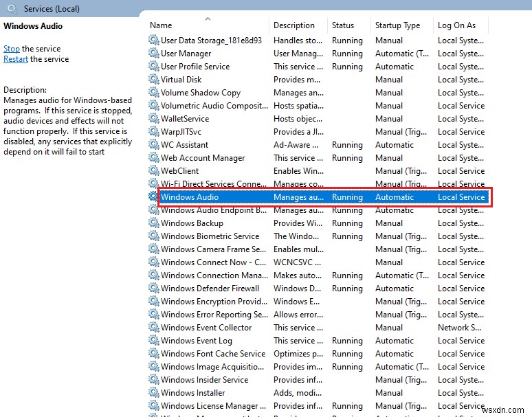Click the gear icon beside Windows Defender Firewall
The width and height of the screenshot is (532, 417).
[154, 288]
